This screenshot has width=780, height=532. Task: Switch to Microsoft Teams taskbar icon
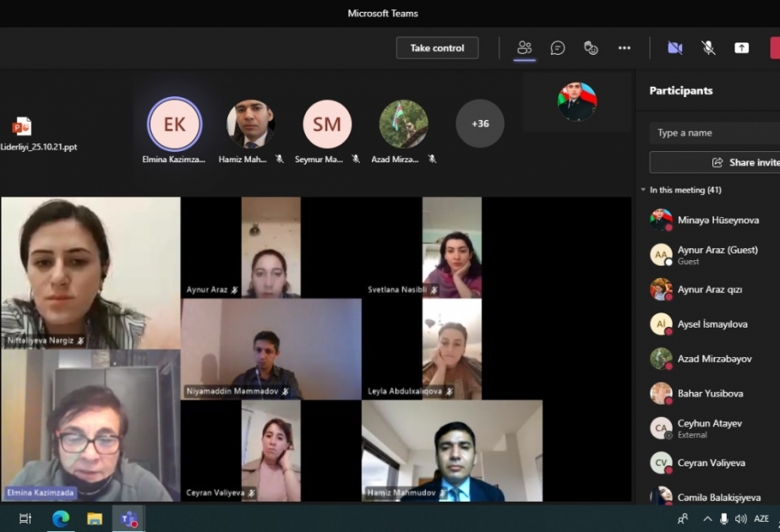click(128, 519)
